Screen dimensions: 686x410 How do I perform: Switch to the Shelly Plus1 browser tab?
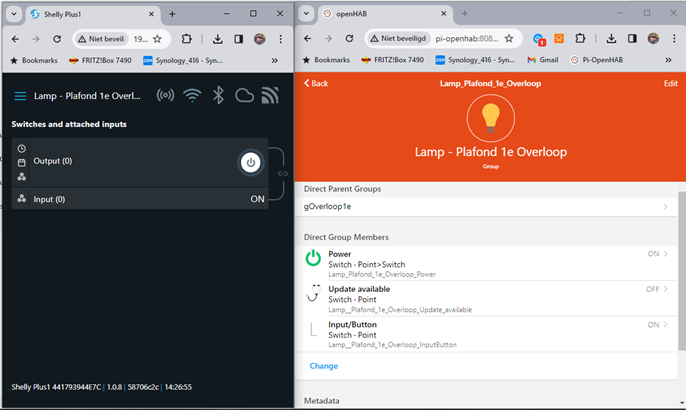[x=85, y=14]
